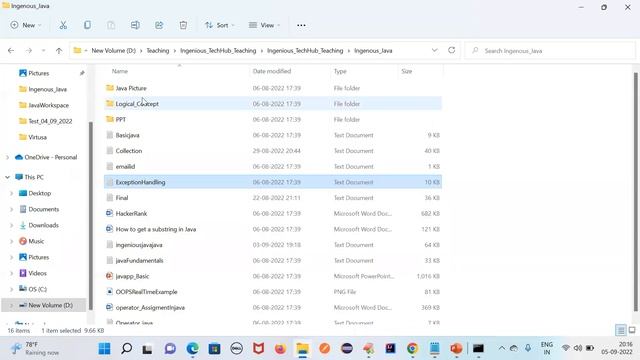Open Firefox from the taskbar
640x360 pixels.
[x=280, y=349]
